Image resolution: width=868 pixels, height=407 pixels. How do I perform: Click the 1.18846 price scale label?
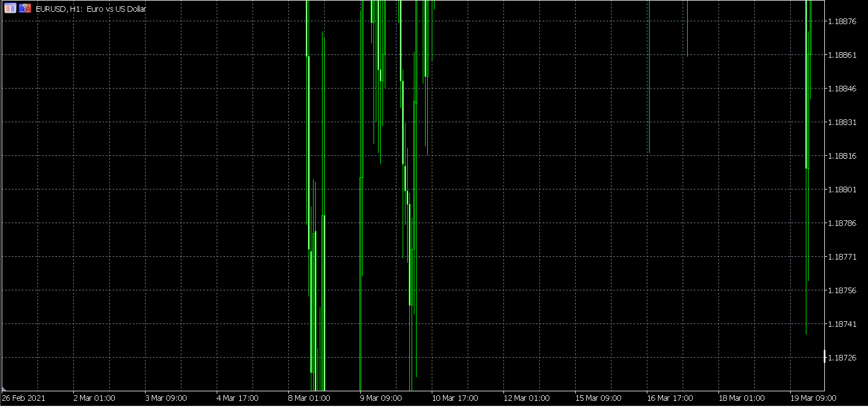pyautogui.click(x=842, y=89)
